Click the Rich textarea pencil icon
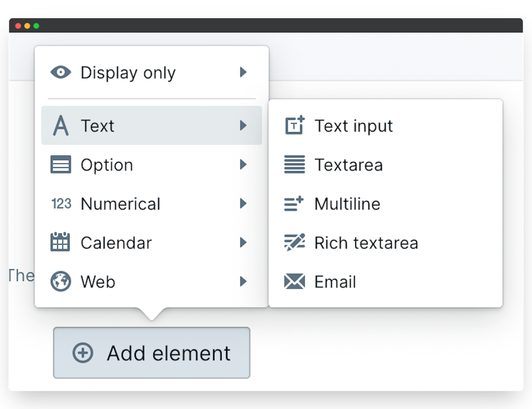 294,242
